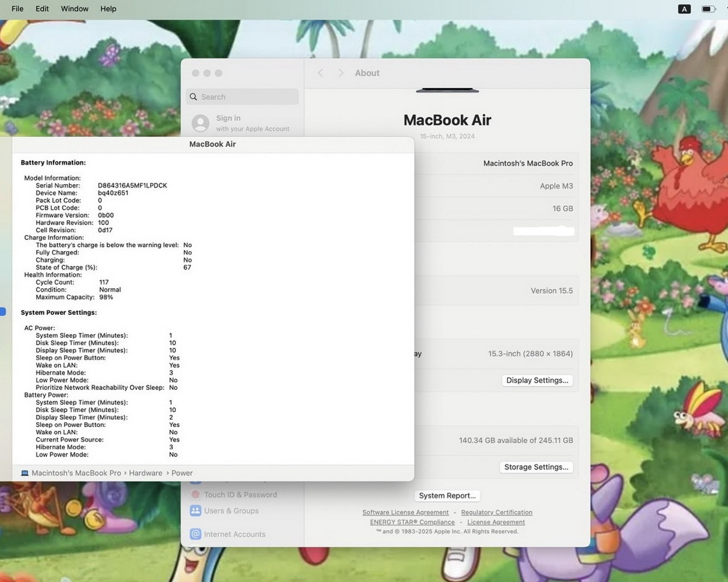Click the laptop icon in the path bar

[x=24, y=473]
